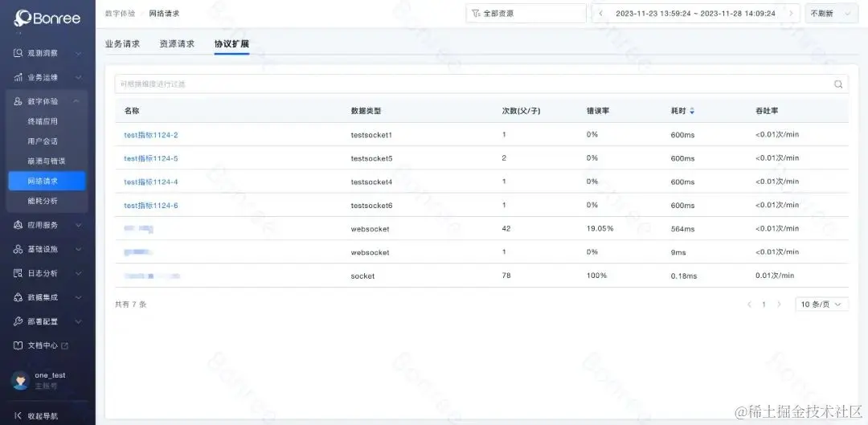Click the 0.18ms duration cell
This screenshot has width=868, height=425.
(x=684, y=276)
